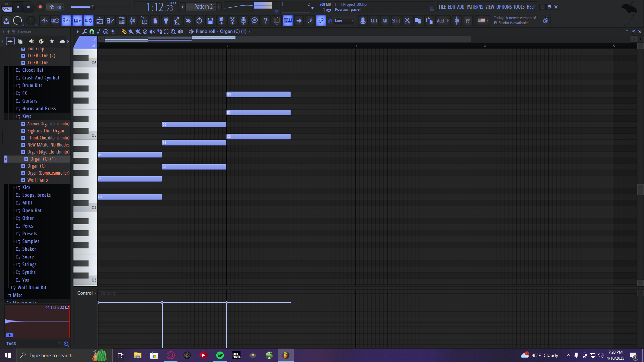Click the main volume slider handle
The height and width of the screenshot is (362, 644).
(x=93, y=7)
